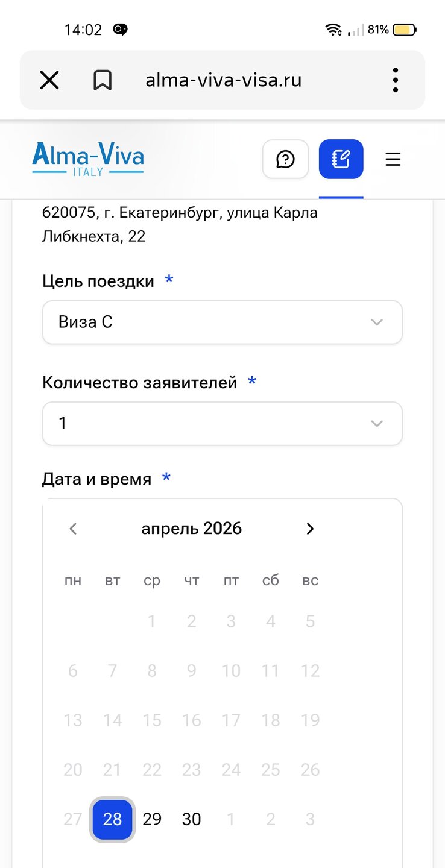The height and width of the screenshot is (868, 445).
Task: Tap greyed-out date 27 in calendar
Action: tap(73, 819)
